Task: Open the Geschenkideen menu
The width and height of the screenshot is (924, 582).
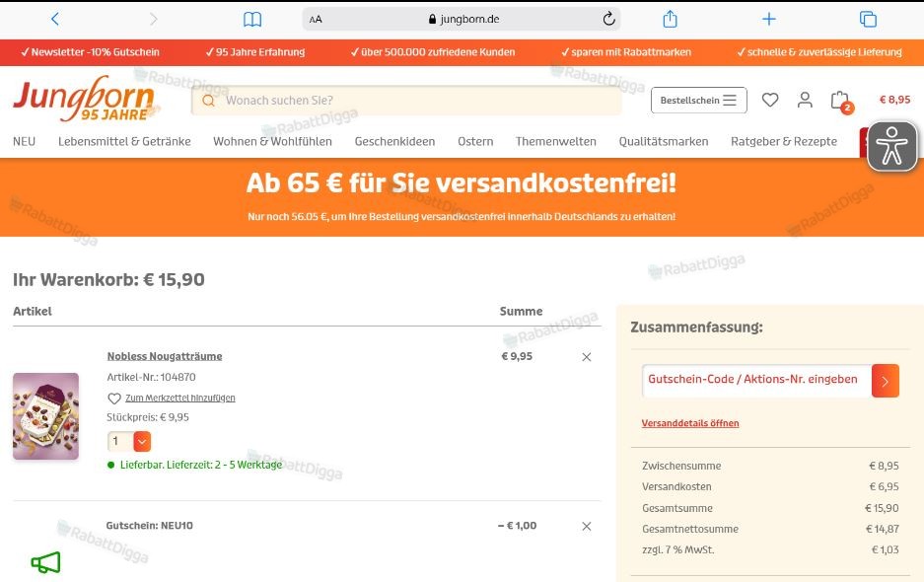Action: 394,141
